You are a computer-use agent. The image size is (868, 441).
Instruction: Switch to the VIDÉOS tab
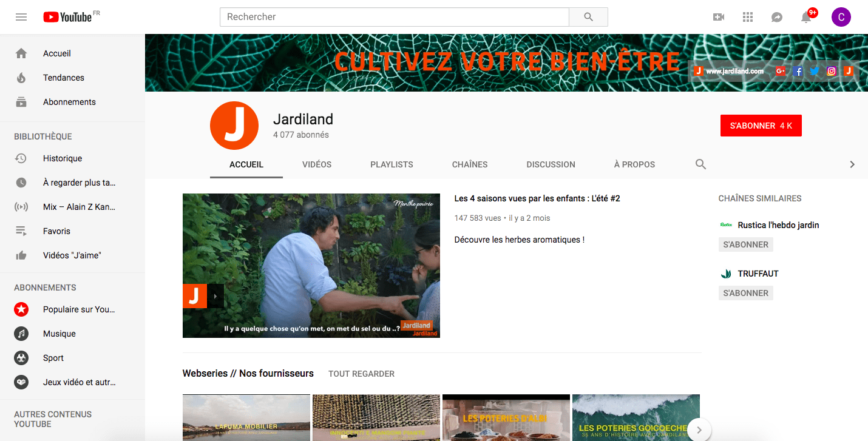pos(317,164)
